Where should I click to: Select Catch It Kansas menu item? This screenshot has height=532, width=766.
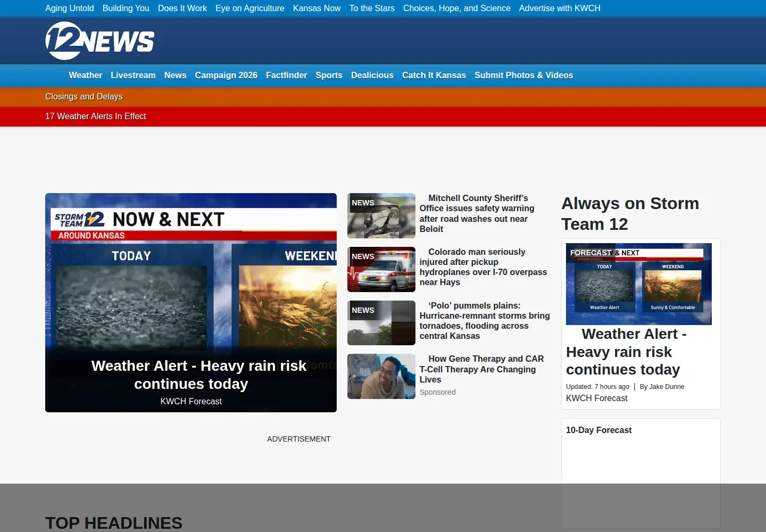point(434,76)
